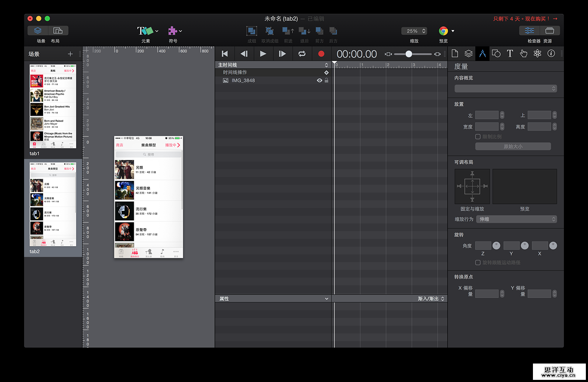This screenshot has height=382, width=588.
Task: Open the Actions hand inspector tab
Action: click(523, 54)
